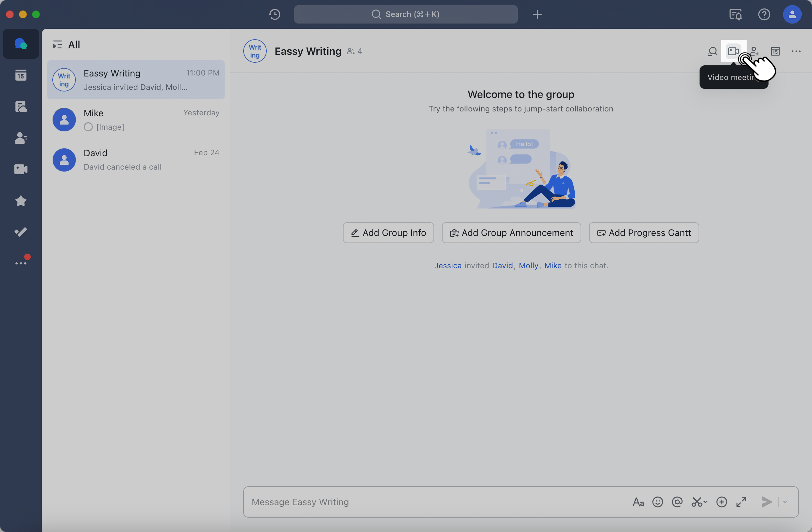Open the Help question mark icon
This screenshot has height=532, width=812.
pyautogui.click(x=764, y=14)
